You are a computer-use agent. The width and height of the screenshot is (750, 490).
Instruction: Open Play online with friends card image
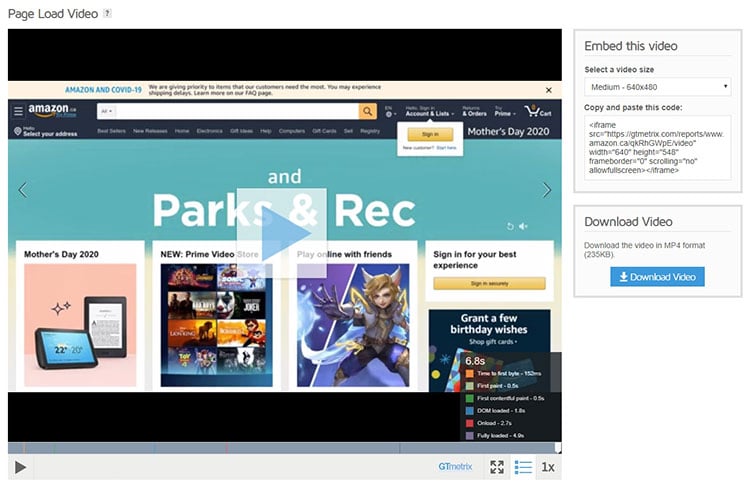tap(353, 325)
